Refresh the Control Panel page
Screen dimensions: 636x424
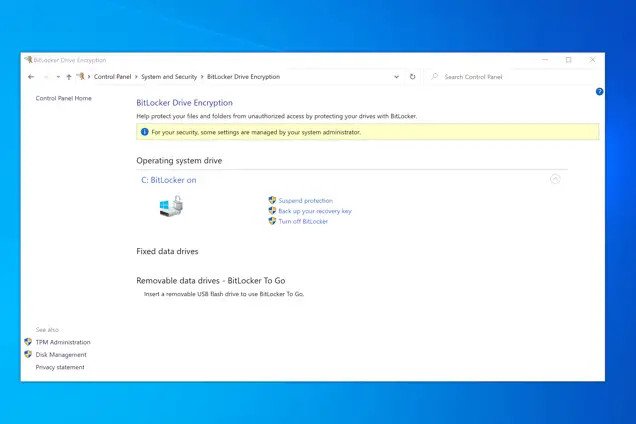coord(413,77)
